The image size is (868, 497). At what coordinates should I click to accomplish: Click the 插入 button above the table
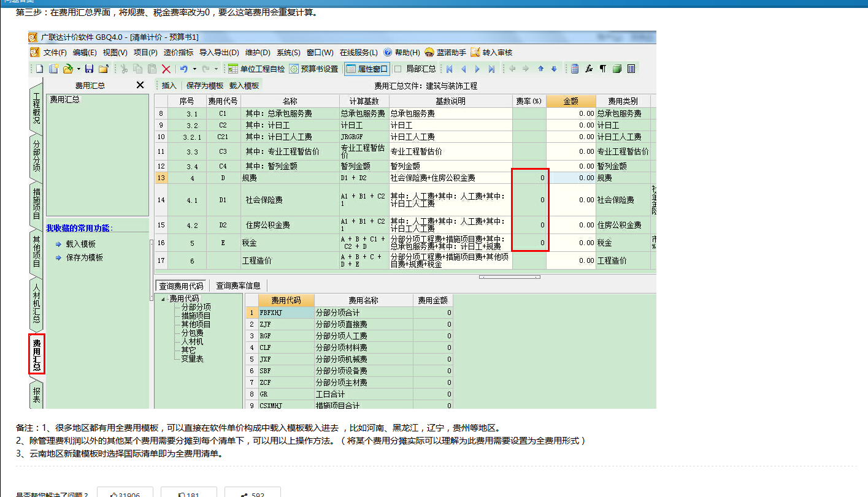point(169,86)
